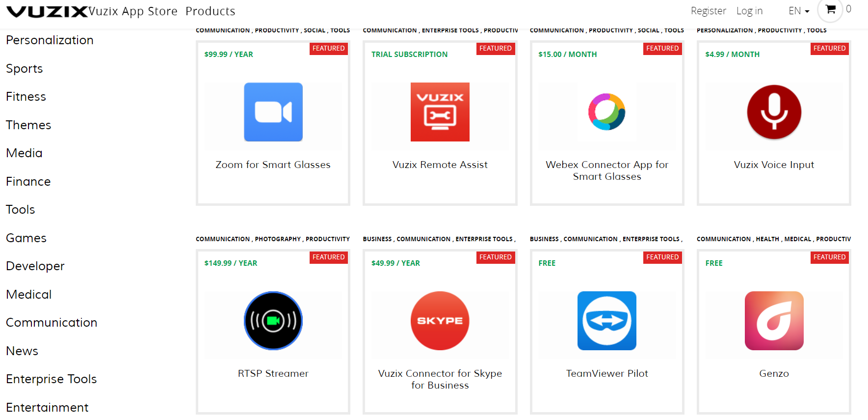Click BUSINESS tag above TeamViewer Pilot

544,239
